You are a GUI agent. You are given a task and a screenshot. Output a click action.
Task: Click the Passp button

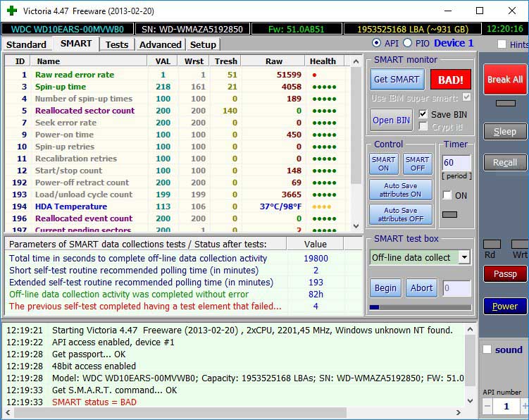pos(505,273)
